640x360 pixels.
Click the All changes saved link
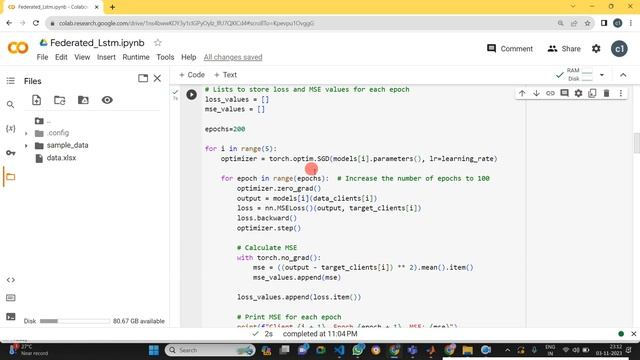coord(233,57)
